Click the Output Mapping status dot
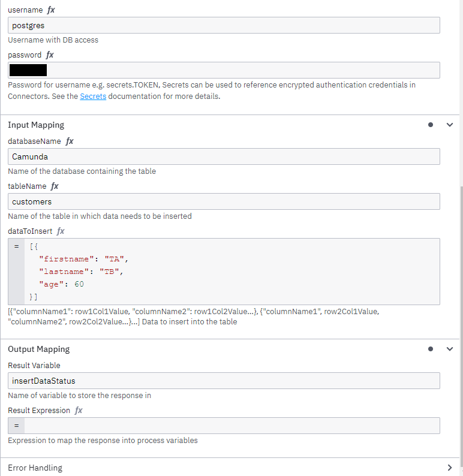 [x=430, y=350]
